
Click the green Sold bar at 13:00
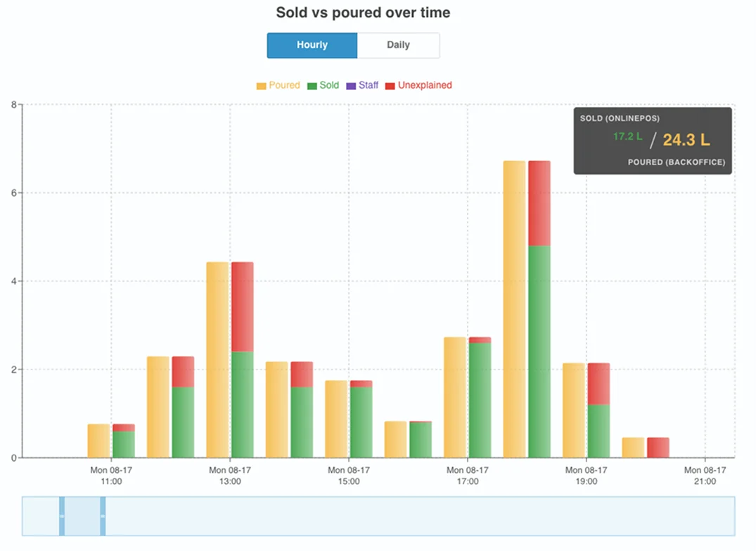point(243,405)
